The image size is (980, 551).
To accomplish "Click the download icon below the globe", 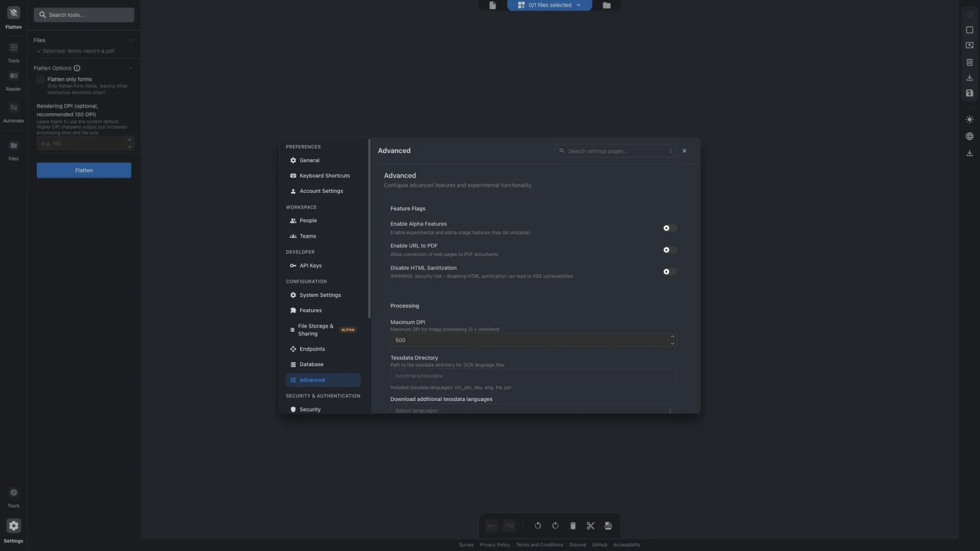I will point(970,153).
